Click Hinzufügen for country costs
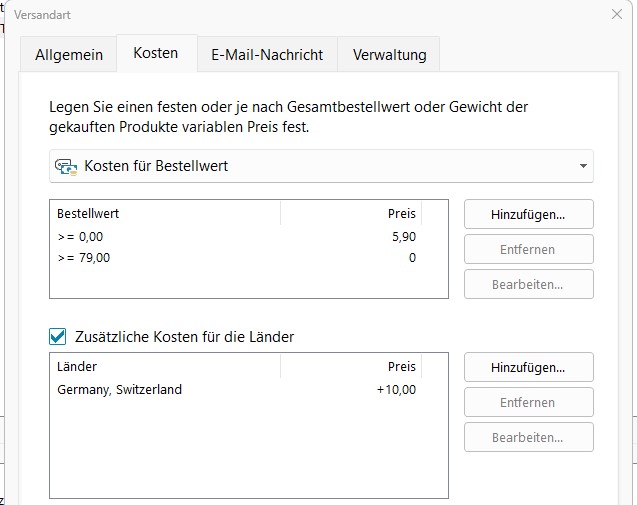Viewport: 637px width, 505px height. [x=528, y=368]
